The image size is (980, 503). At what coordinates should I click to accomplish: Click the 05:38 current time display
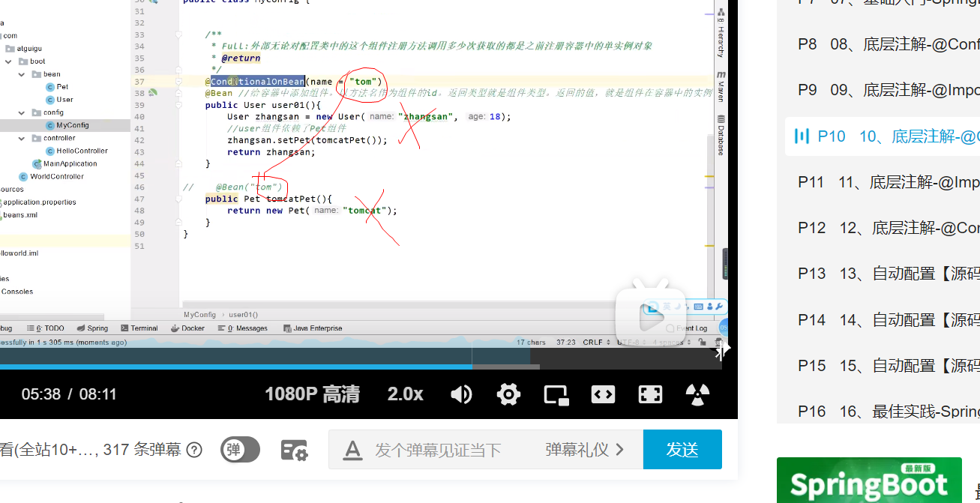click(x=40, y=394)
